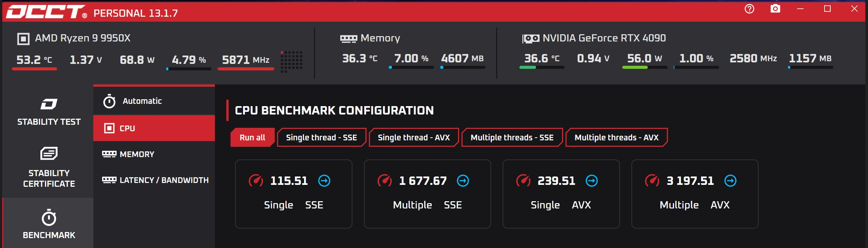Image resolution: width=868 pixels, height=248 pixels.
Task: Click the GPU memory value 1157 MB
Action: 810,58
